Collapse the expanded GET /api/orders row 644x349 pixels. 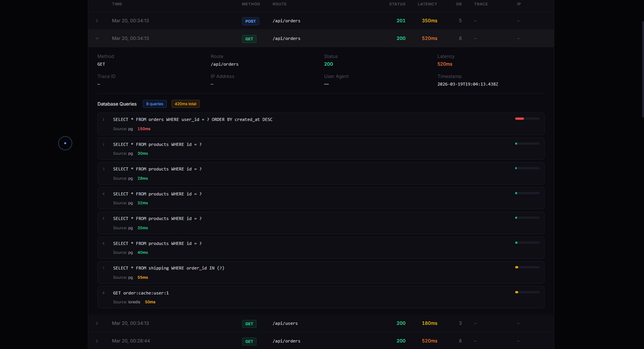(x=97, y=38)
